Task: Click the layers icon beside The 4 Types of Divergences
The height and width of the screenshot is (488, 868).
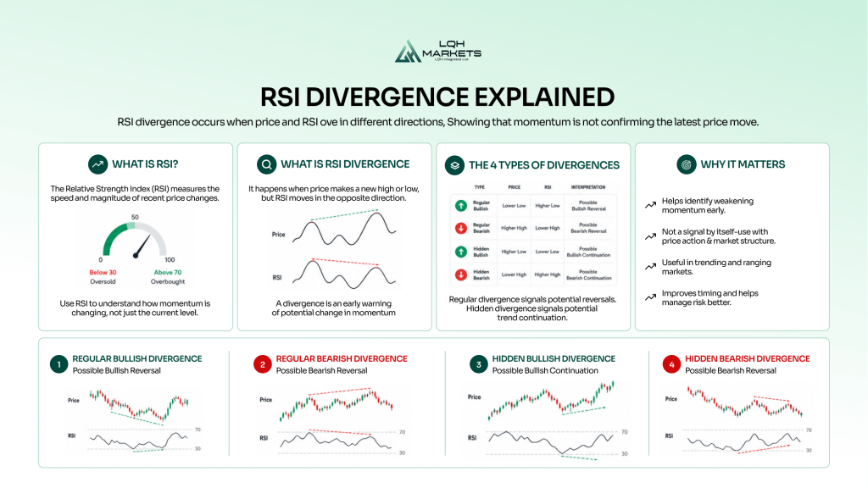Action: (x=454, y=165)
